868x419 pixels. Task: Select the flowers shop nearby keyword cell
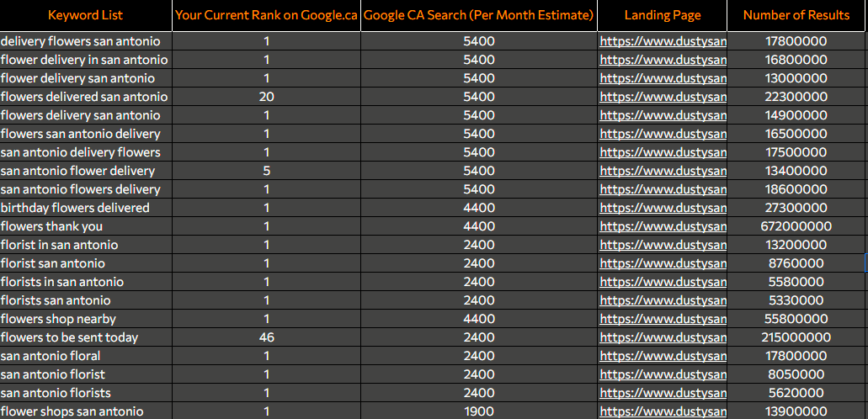(59, 319)
